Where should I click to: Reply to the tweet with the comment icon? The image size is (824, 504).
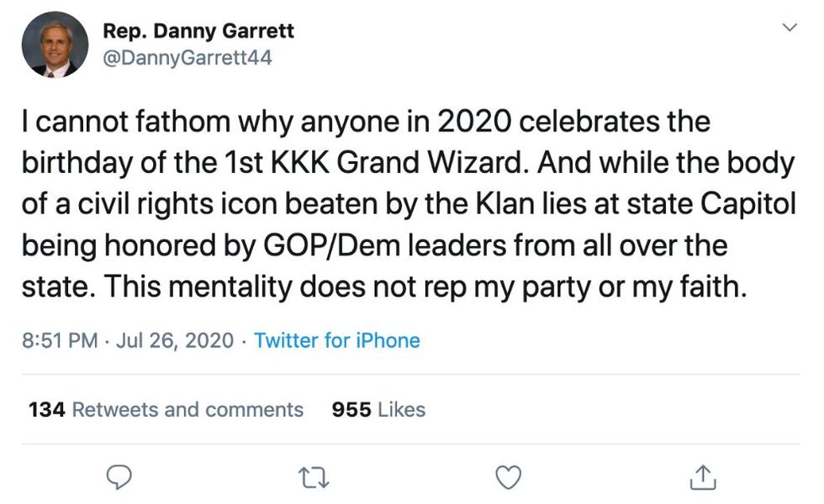click(119, 477)
